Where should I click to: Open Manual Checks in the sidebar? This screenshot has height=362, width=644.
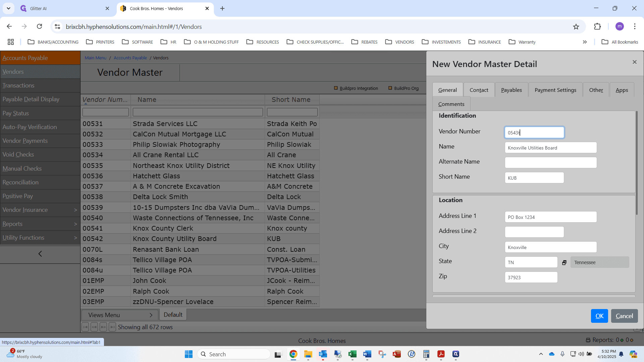(40, 169)
